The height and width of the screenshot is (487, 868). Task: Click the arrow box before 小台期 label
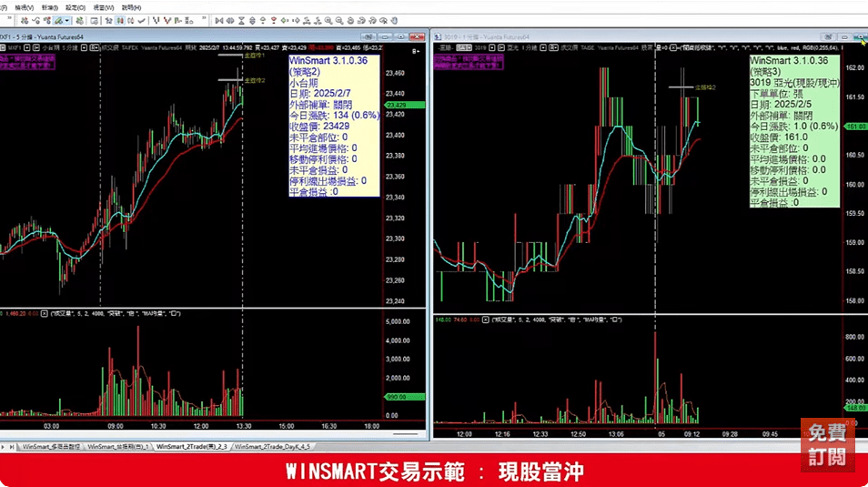tap(36, 48)
